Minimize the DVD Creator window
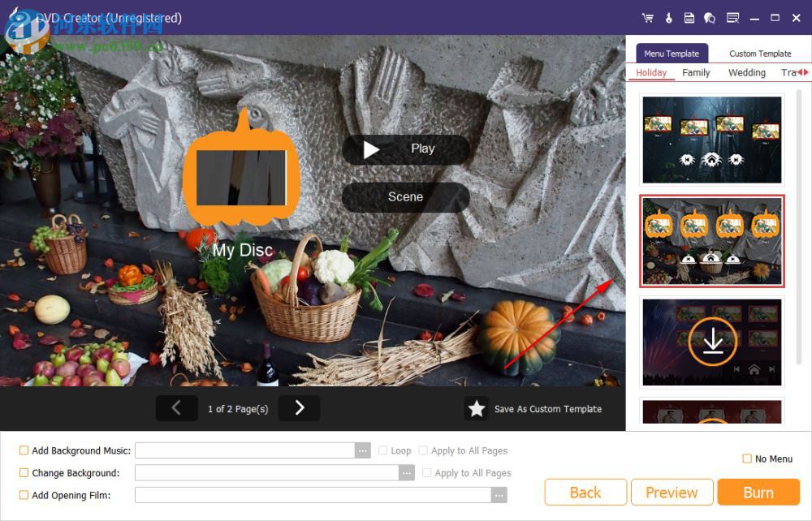Image resolution: width=812 pixels, height=521 pixels. [754, 18]
